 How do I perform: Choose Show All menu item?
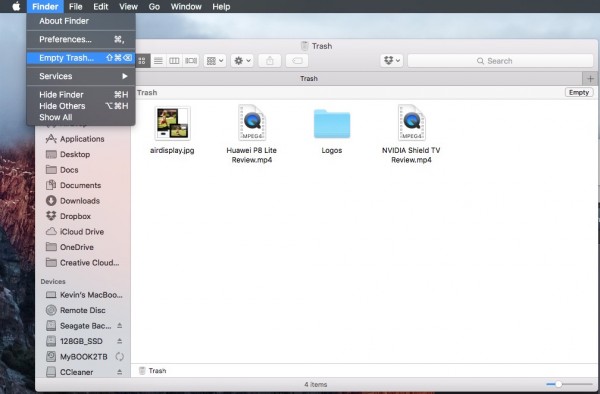(x=81, y=117)
